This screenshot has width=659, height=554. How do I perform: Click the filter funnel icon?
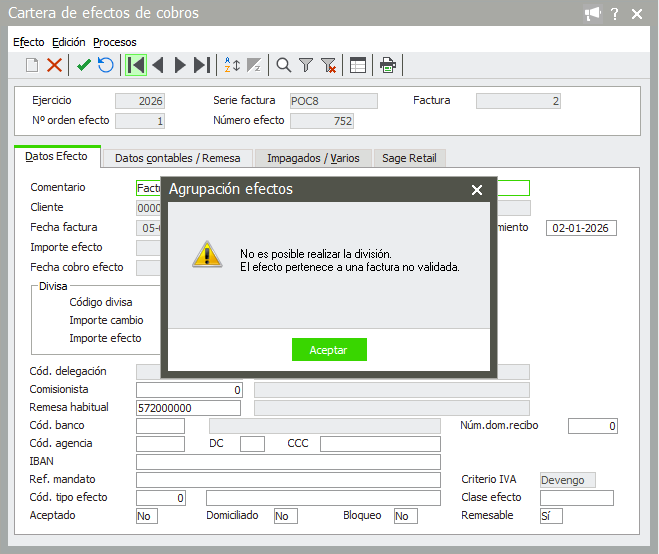tap(306, 65)
